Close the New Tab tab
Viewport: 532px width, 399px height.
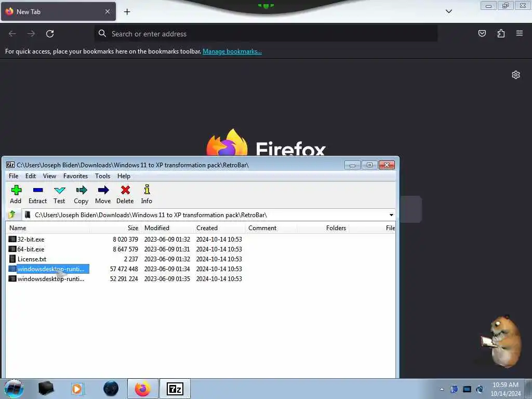click(x=107, y=11)
